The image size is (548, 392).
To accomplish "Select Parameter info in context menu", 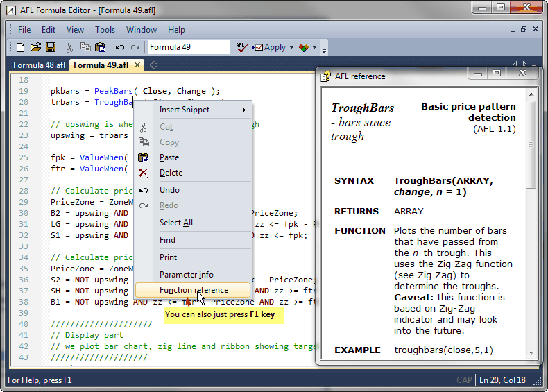I will tap(186, 275).
